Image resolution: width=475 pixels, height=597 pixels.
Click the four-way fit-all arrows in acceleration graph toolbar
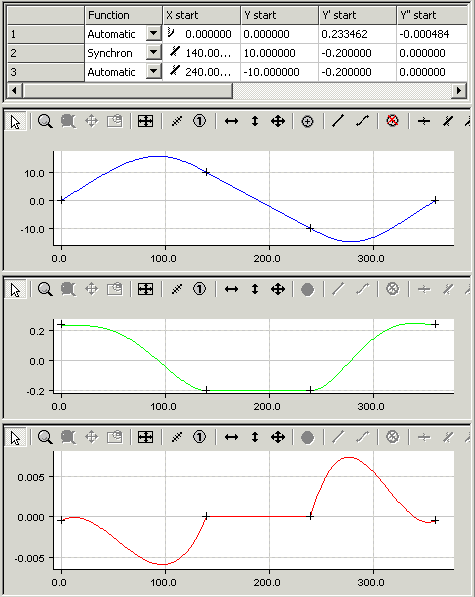point(278,437)
